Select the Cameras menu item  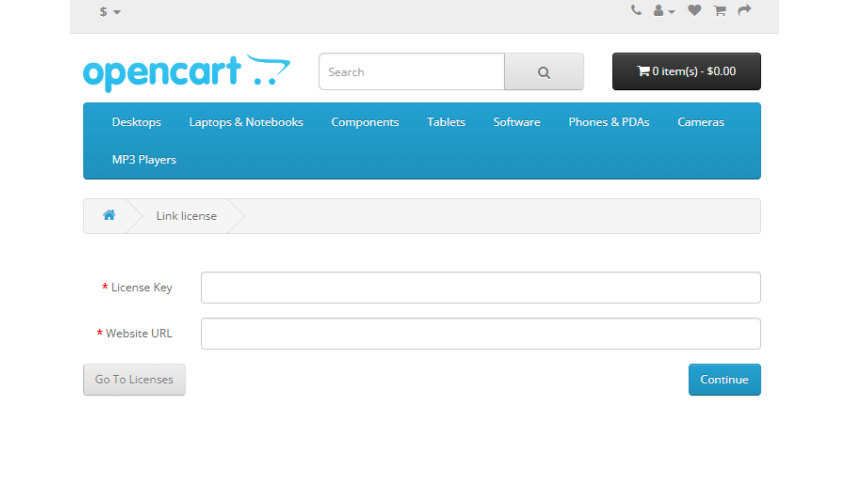click(700, 122)
